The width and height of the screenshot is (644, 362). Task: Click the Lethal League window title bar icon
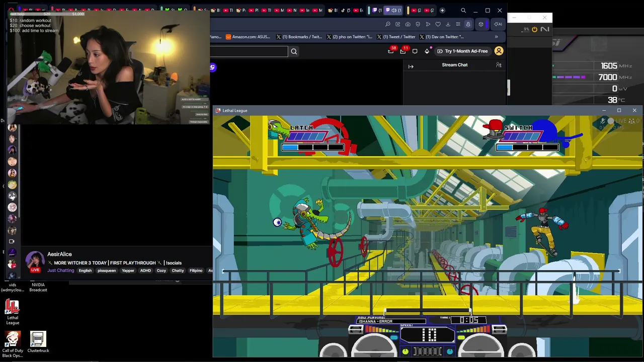pyautogui.click(x=218, y=111)
